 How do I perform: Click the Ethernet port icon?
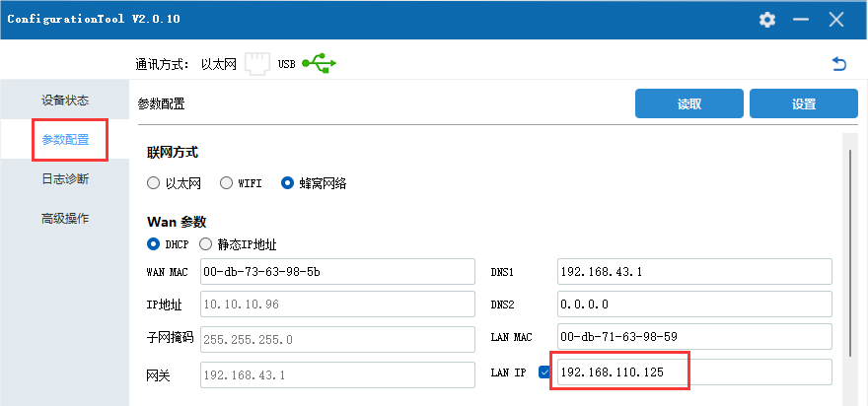[x=256, y=64]
